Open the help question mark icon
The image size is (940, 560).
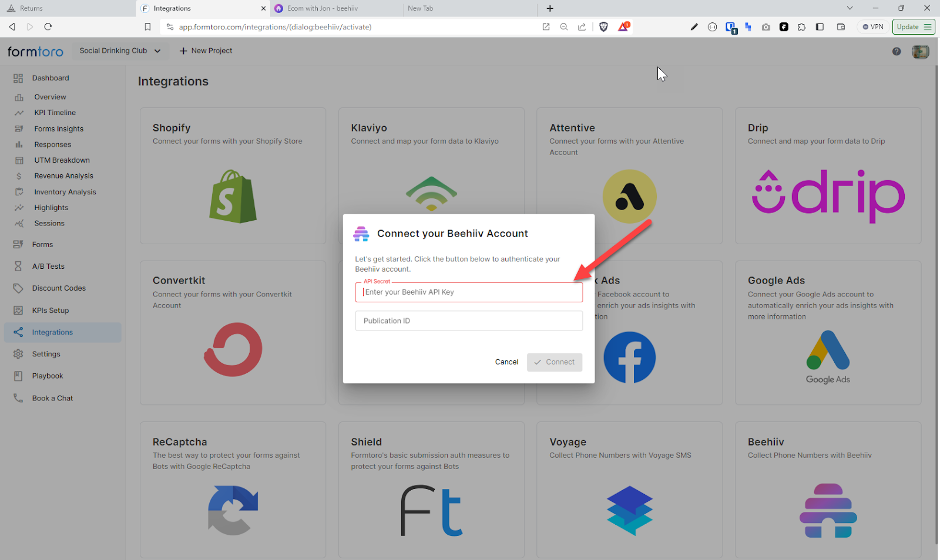click(x=897, y=52)
